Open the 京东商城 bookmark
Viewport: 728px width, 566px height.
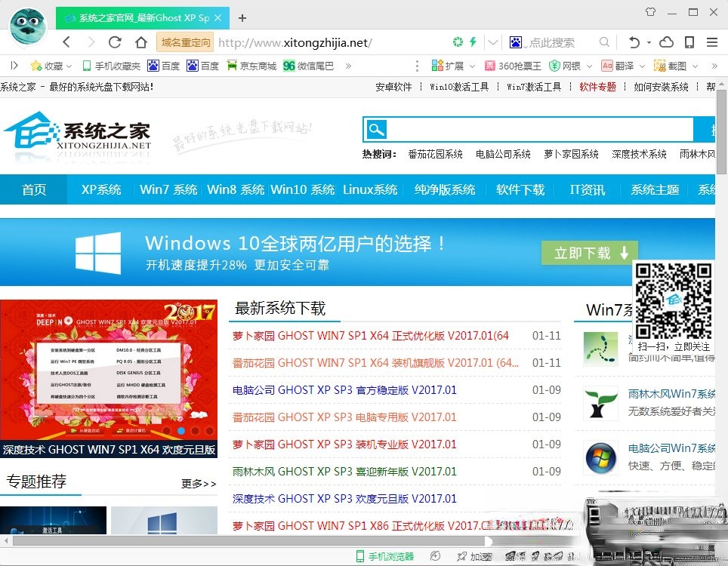(x=251, y=66)
